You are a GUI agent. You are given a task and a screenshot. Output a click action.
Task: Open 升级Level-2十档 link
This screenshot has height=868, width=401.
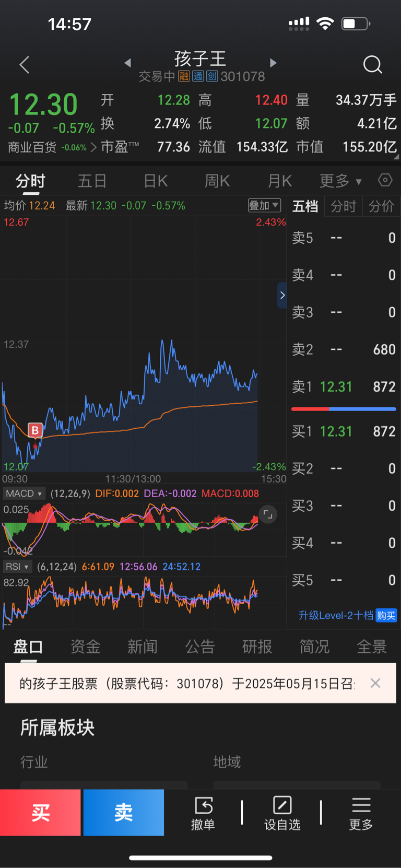(x=336, y=616)
